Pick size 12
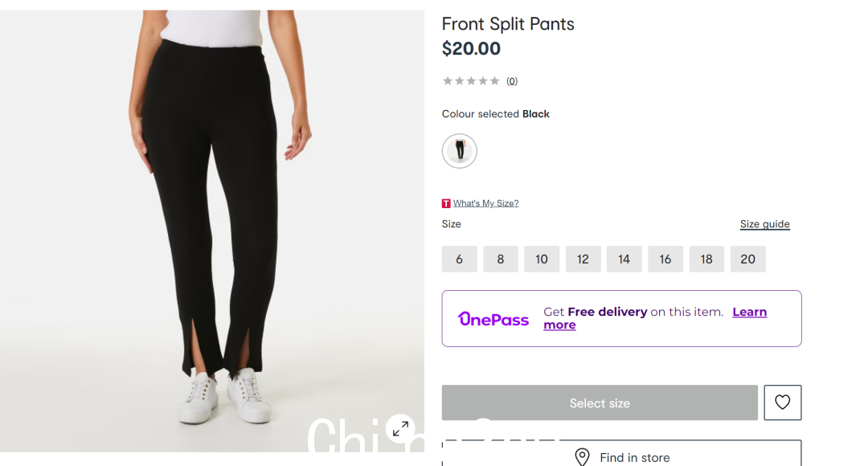 [583, 259]
